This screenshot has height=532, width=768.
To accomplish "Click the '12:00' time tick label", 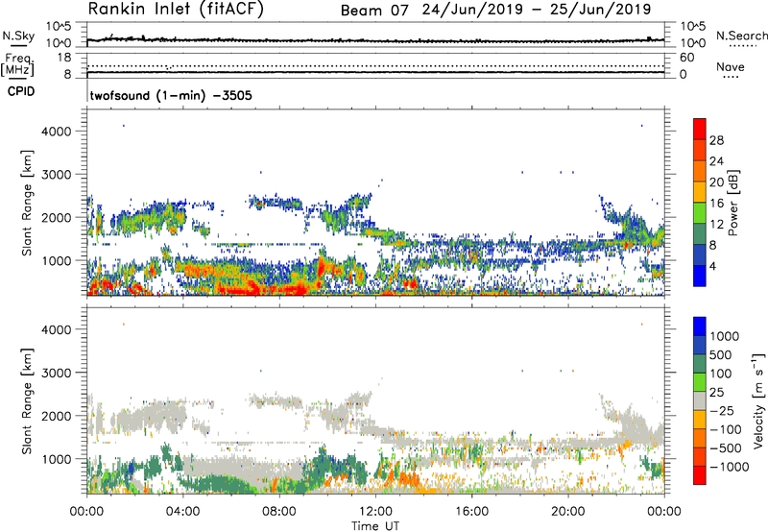I will (375, 512).
